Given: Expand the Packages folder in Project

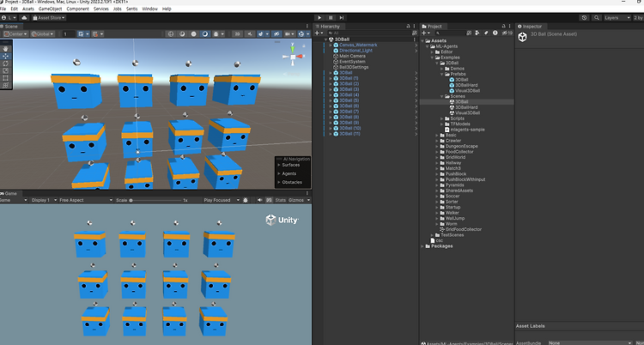Looking at the screenshot, I should 422,246.
